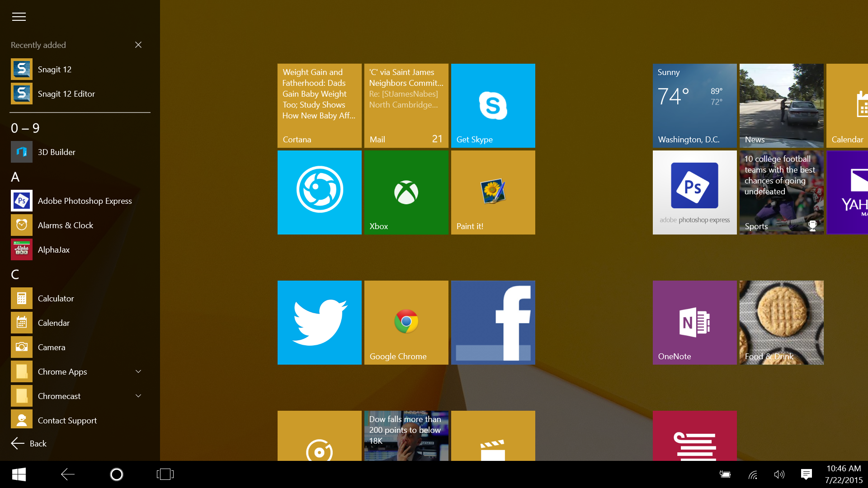Open Facebook app tile
This screenshot has width=868, height=488.
[x=493, y=322]
